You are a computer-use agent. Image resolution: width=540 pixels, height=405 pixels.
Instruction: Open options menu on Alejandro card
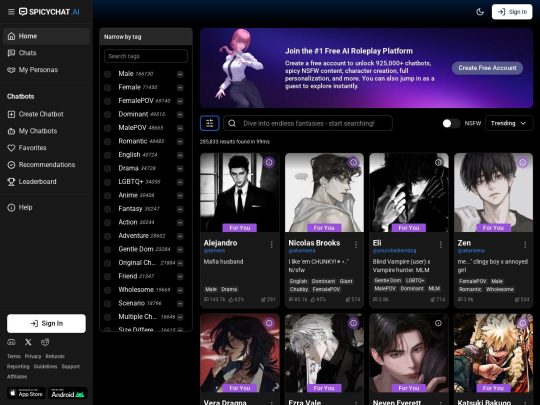[271, 245]
